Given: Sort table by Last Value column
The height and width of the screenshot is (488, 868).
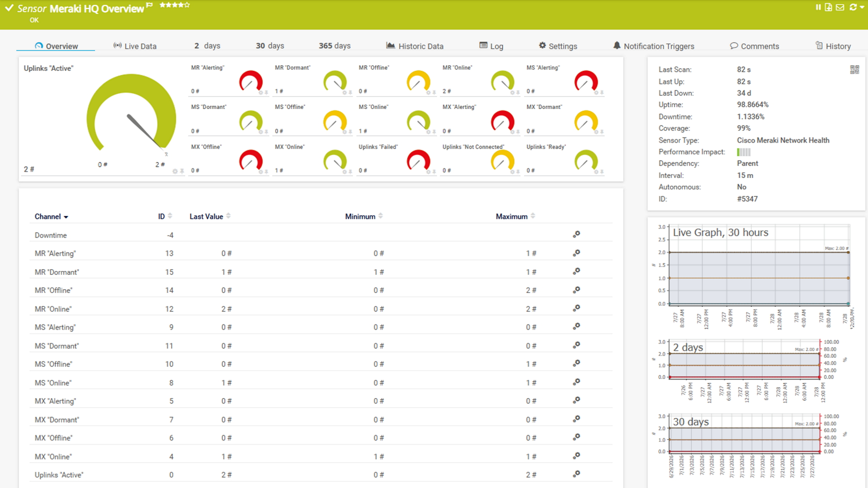Looking at the screenshot, I should [210, 216].
